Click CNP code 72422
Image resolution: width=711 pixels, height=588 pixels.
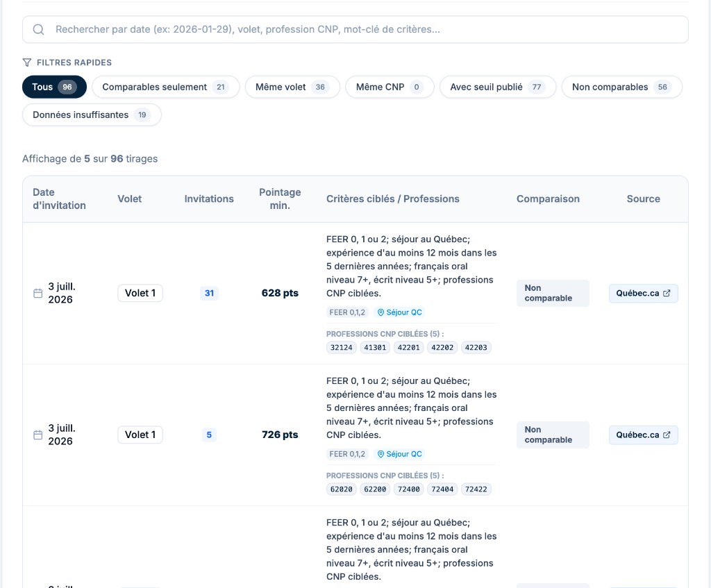[x=476, y=489]
